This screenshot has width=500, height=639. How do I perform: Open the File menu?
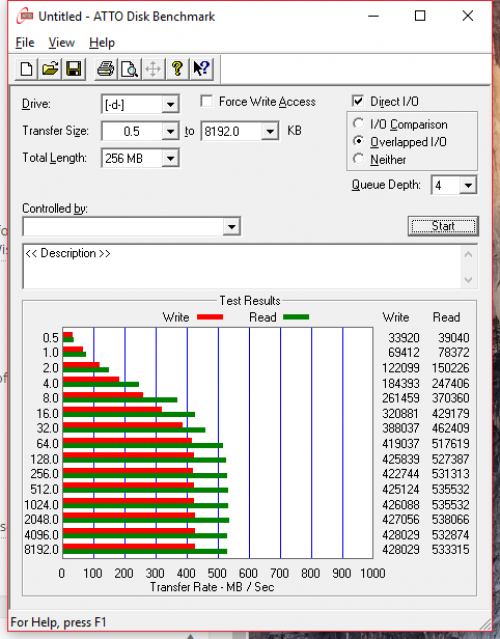(25, 42)
